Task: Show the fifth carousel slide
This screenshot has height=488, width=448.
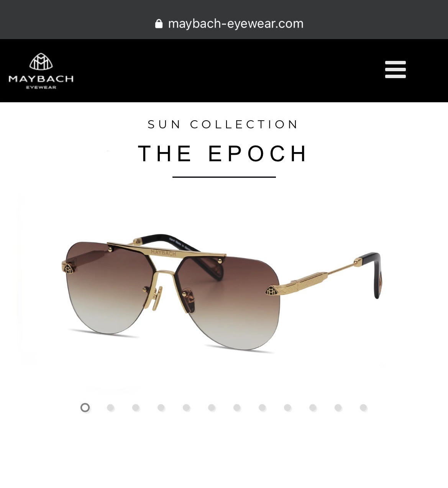Action: [x=186, y=408]
